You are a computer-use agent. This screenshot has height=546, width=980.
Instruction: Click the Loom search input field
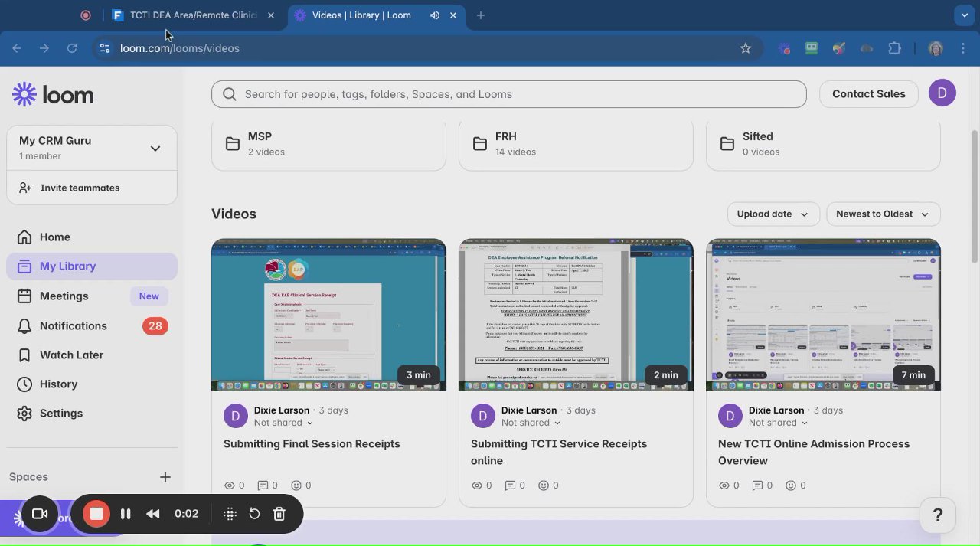click(509, 94)
